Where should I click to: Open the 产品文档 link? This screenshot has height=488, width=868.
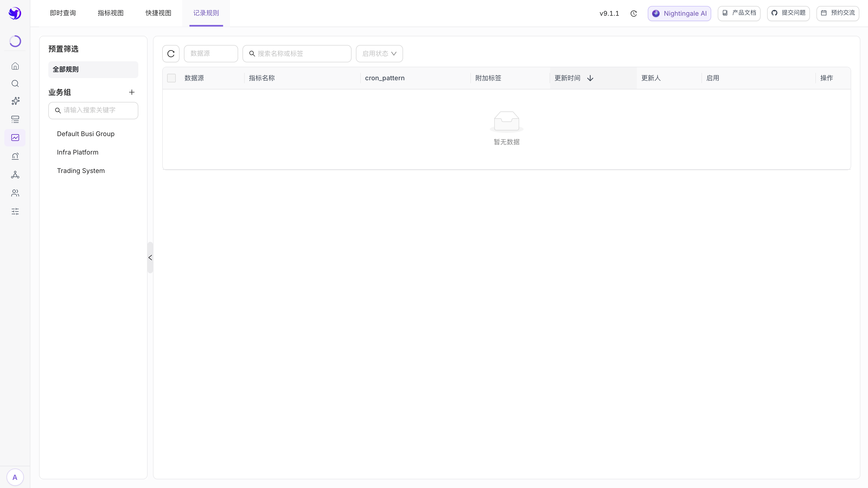click(x=739, y=14)
